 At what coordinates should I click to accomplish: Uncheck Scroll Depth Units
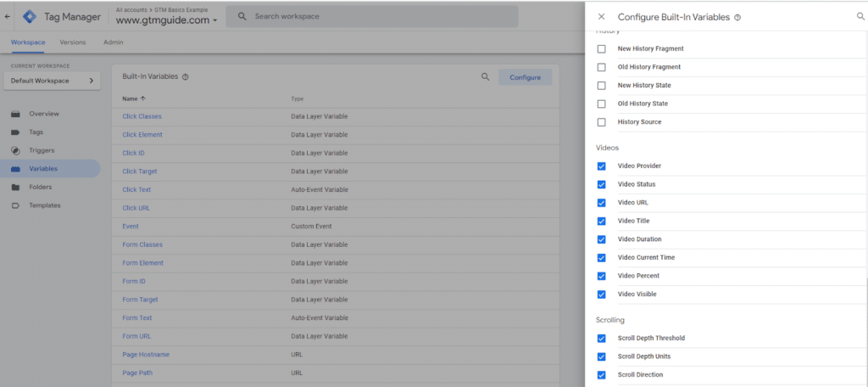(602, 356)
